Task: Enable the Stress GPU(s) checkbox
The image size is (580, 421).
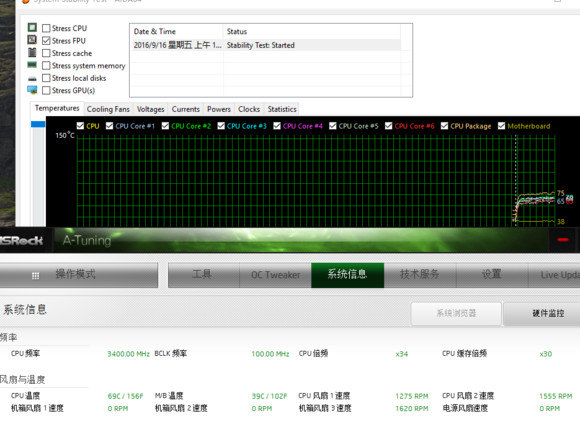Action: coord(46,90)
